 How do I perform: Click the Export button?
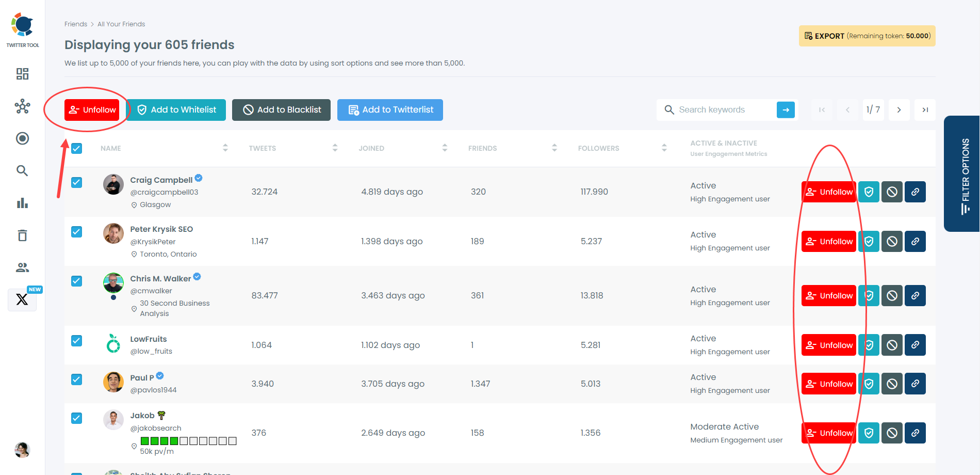click(867, 36)
